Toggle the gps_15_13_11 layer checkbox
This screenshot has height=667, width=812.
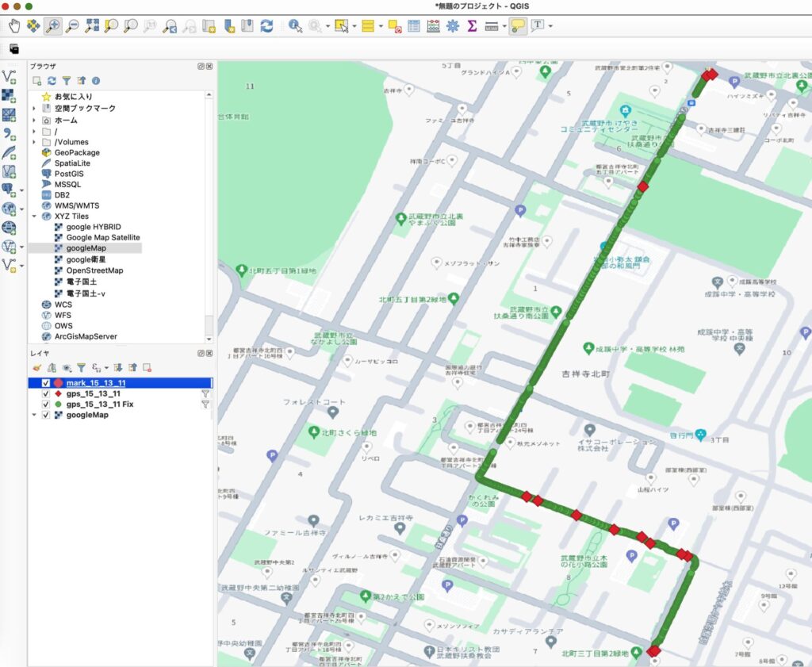point(45,393)
